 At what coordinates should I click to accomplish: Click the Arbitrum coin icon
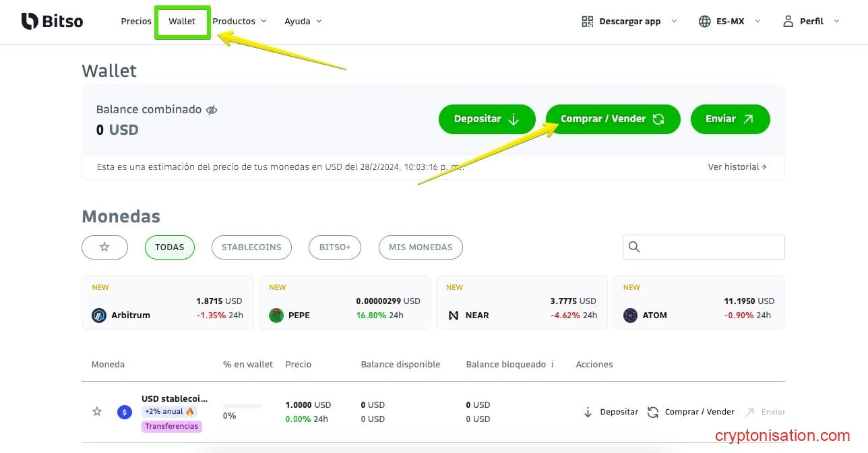(x=99, y=315)
